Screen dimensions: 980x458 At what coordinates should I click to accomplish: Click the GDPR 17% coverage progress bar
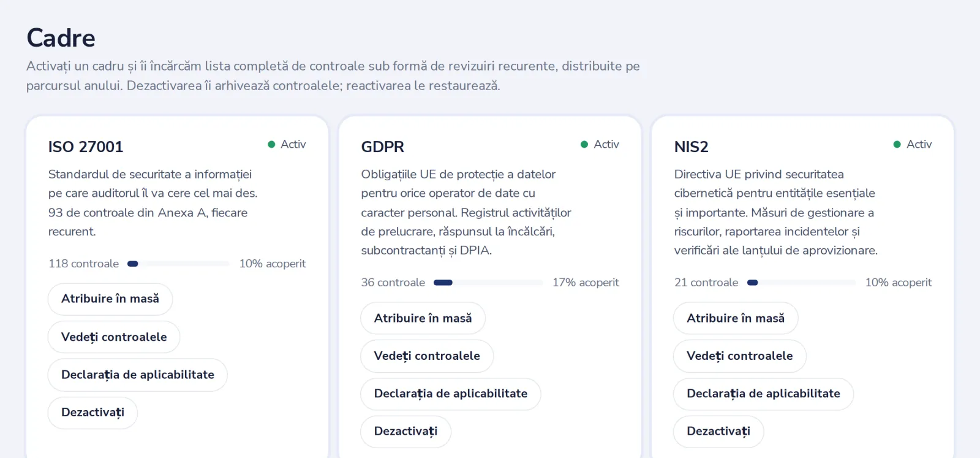[x=488, y=283]
